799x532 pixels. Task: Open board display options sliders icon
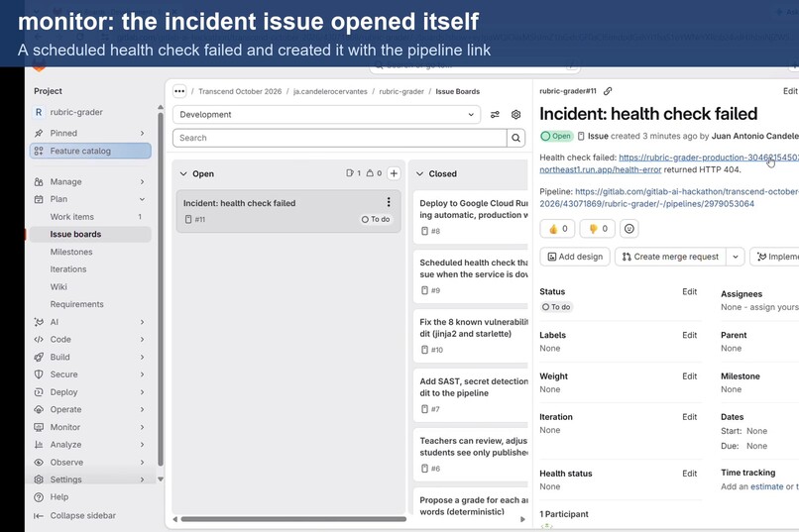[495, 115]
